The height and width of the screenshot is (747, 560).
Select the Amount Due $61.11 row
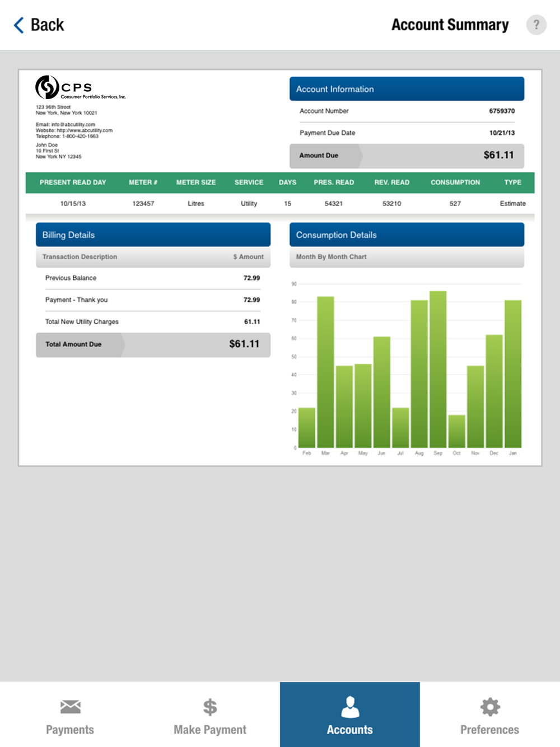(407, 156)
